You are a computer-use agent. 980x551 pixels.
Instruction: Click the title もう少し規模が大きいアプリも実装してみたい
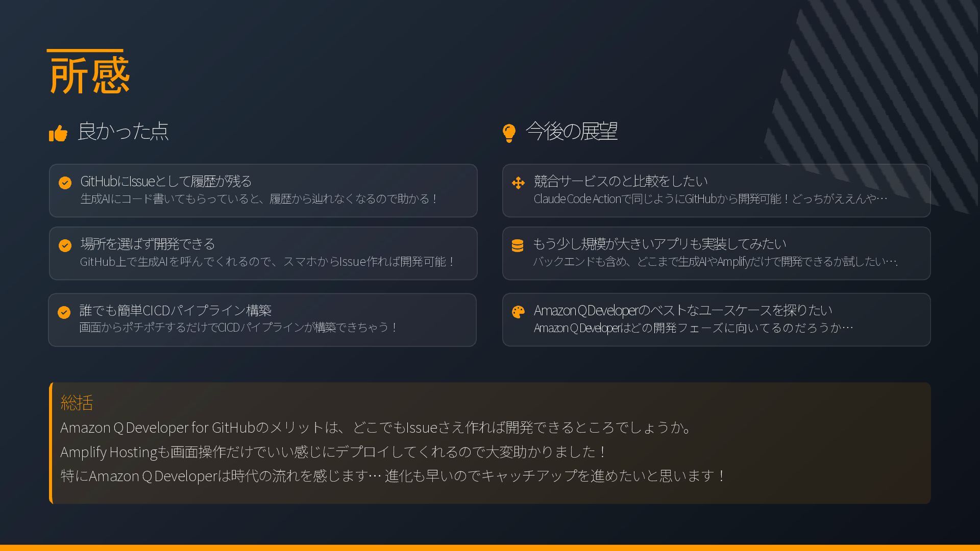click(659, 244)
